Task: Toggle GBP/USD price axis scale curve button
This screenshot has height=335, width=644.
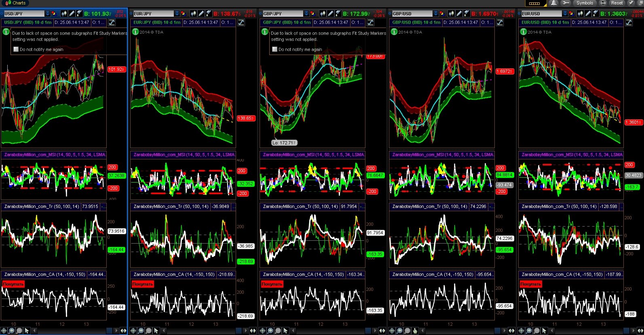Action: 500,23
